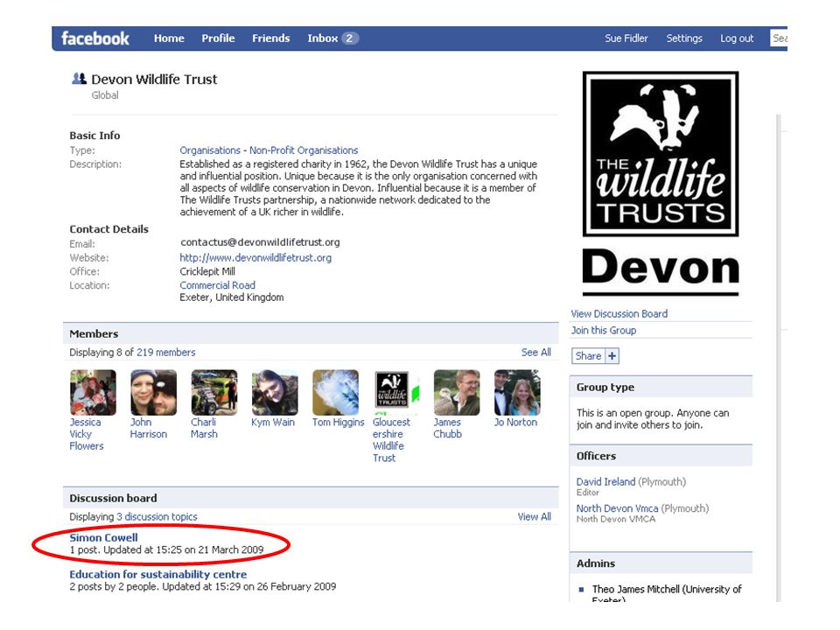Screen dimensions: 840x630
Task: Click the Tom Higgins name link
Action: pyautogui.click(x=338, y=422)
